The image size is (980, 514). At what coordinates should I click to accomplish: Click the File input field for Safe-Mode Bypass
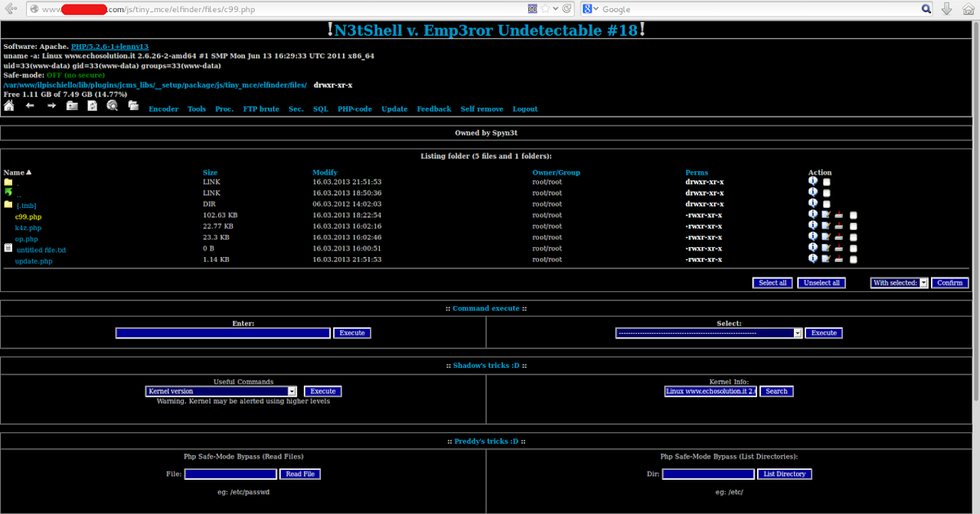coord(229,473)
